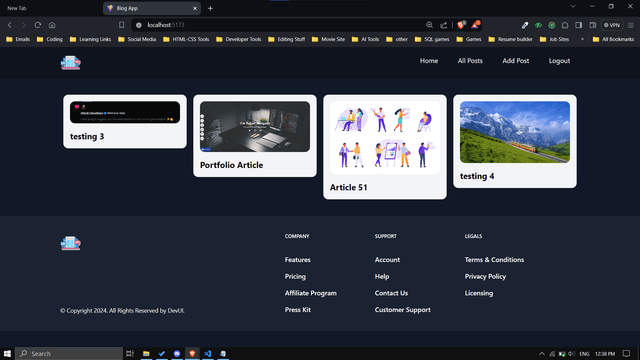640x360 pixels.
Task: Open the Affiliate Program footer link
Action: point(311,293)
